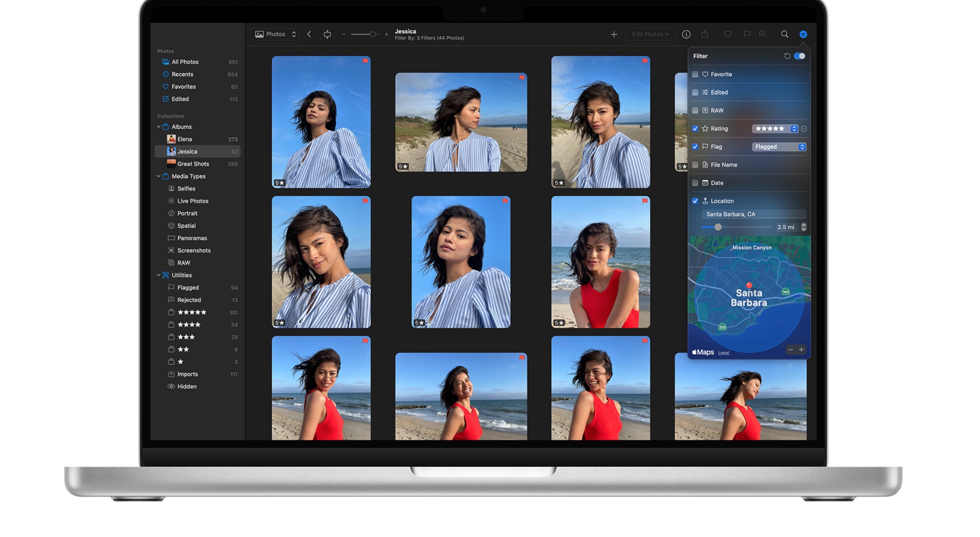Uncheck the Flag filter checkbox
The height and width of the screenshot is (537, 980).
[x=695, y=147]
